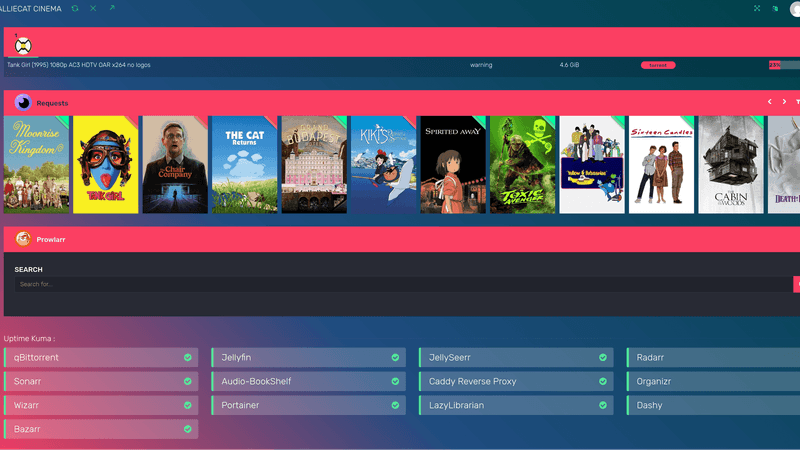This screenshot has width=800, height=450.
Task: Open the LazyLibrarian uptime monitor
Action: 516,406
